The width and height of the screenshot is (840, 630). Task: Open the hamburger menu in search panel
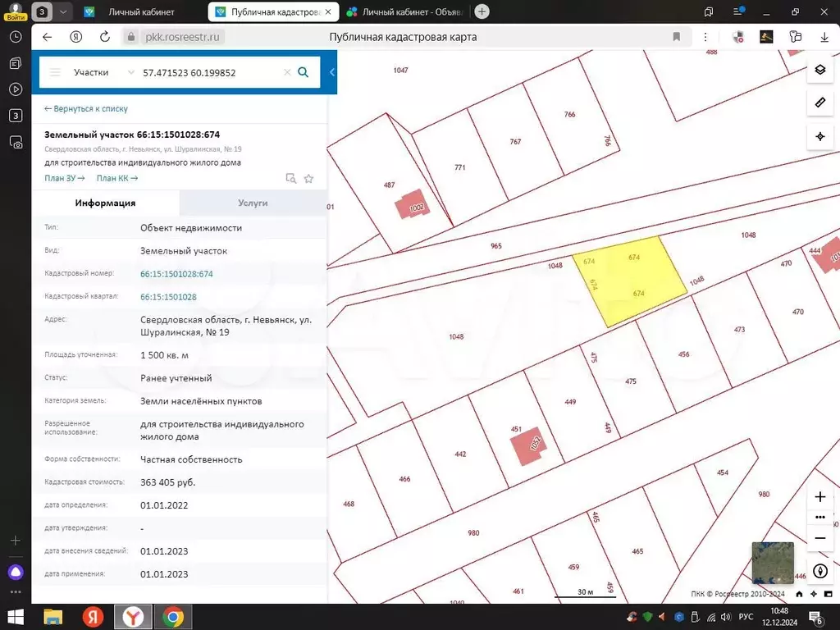click(55, 72)
